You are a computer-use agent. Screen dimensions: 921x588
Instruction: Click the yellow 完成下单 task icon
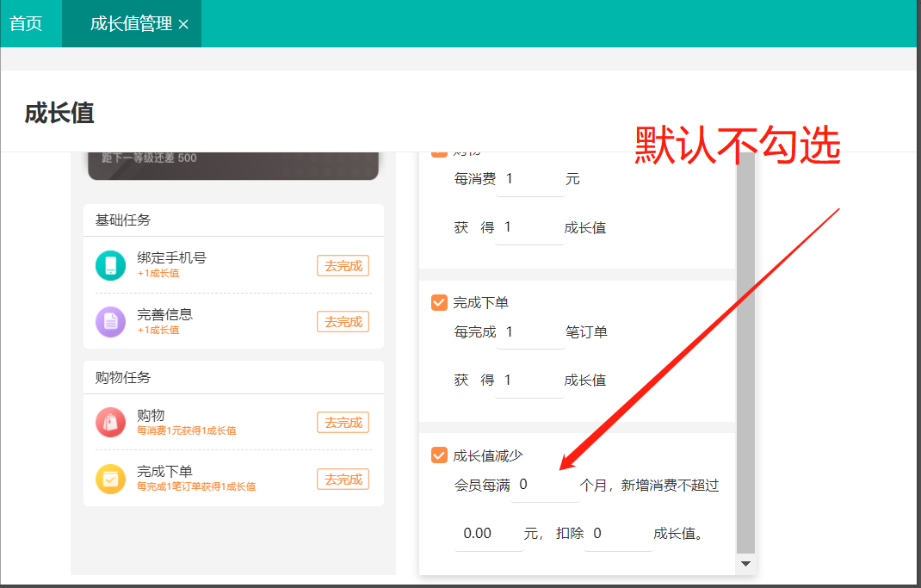click(110, 479)
